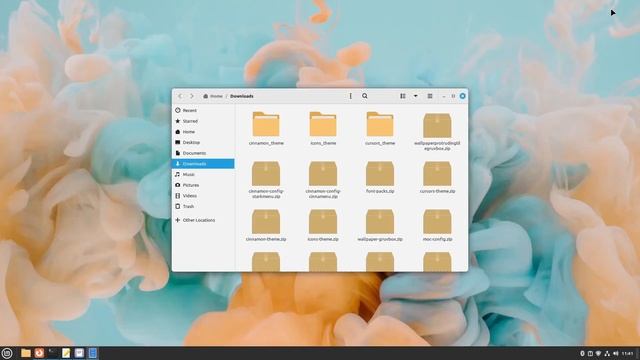Open Recent in the sidebar
This screenshot has width=640, height=360.
click(203, 110)
